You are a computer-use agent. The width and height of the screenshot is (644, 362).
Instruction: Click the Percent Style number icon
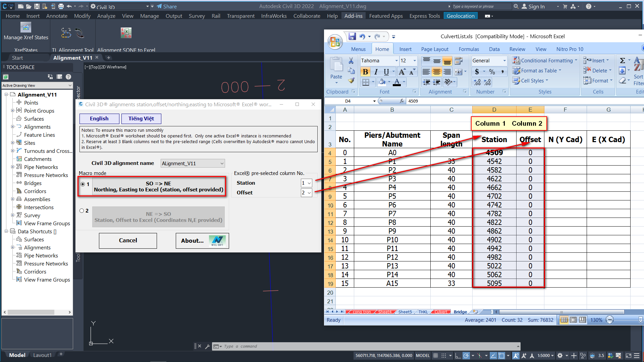coord(492,72)
